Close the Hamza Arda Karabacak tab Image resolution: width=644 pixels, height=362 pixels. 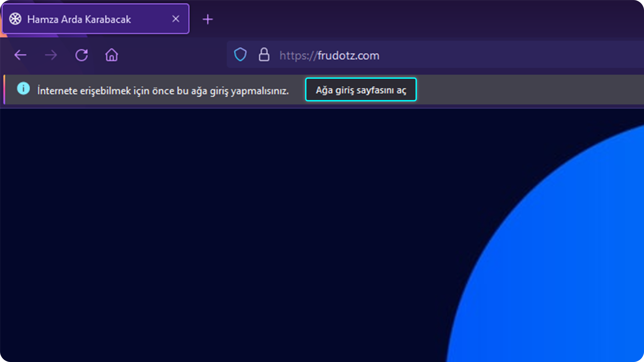click(x=176, y=19)
